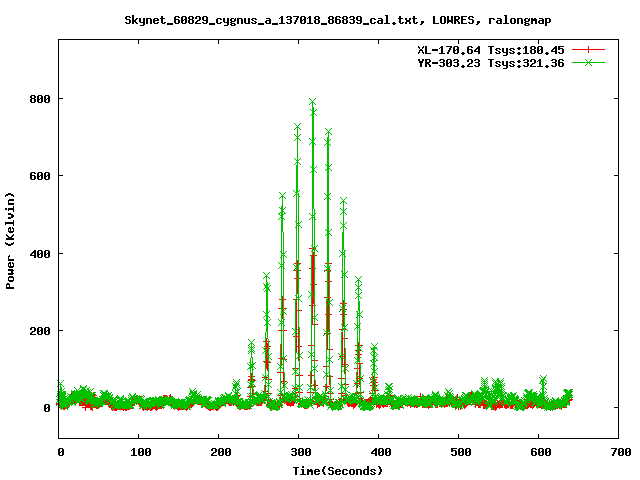Click the red XL legend line sample
The image size is (640, 480).
588,50
